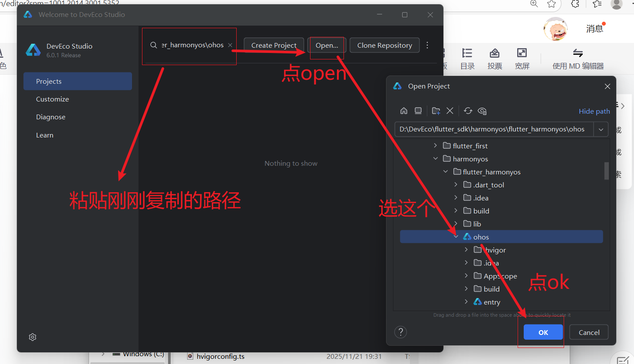Viewport: 634px width, 364px height.
Task: Select the .idea folder under flutter_harmonyos
Action: click(x=502, y=198)
